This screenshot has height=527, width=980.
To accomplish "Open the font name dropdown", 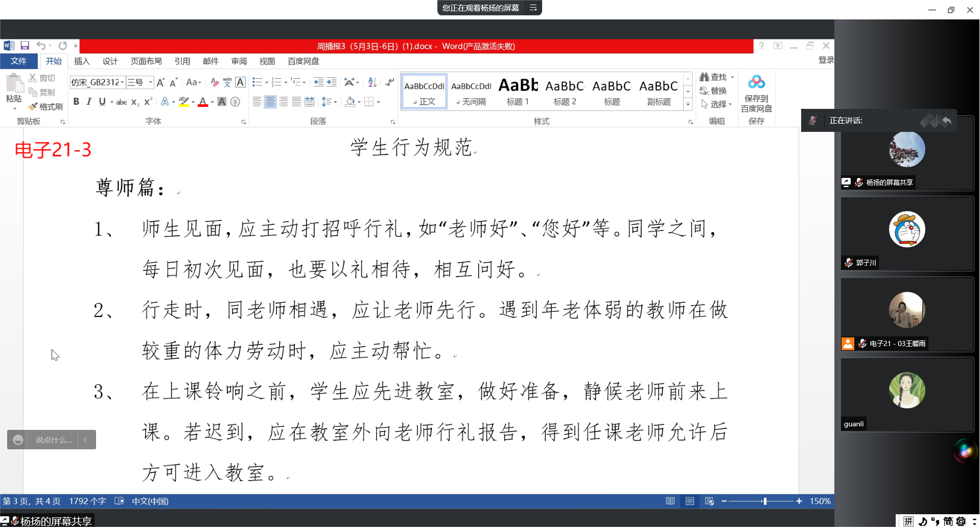I will coord(123,82).
